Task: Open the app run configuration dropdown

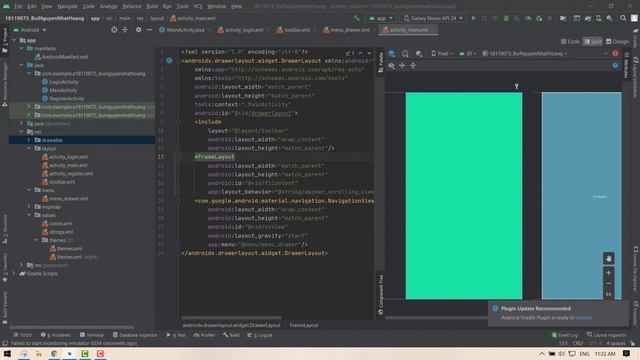Action: point(380,18)
